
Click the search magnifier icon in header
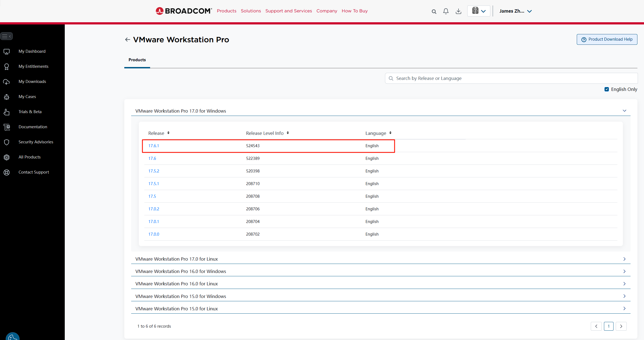click(x=434, y=12)
